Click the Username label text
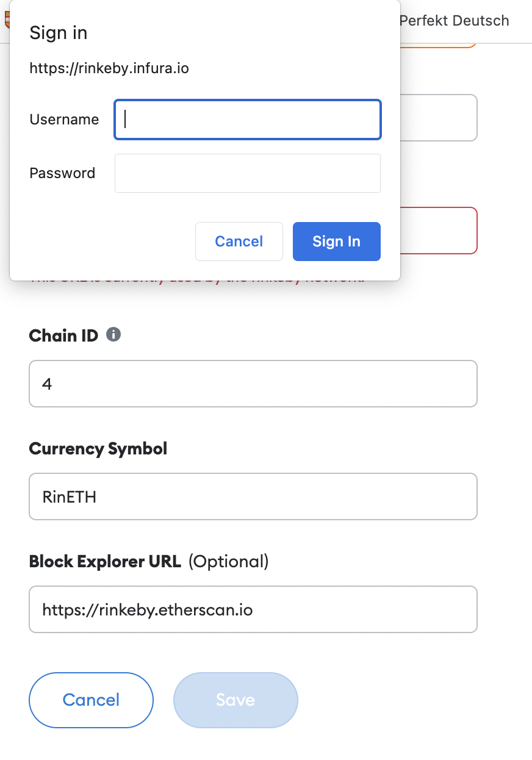This screenshot has width=532, height=760. tap(64, 120)
